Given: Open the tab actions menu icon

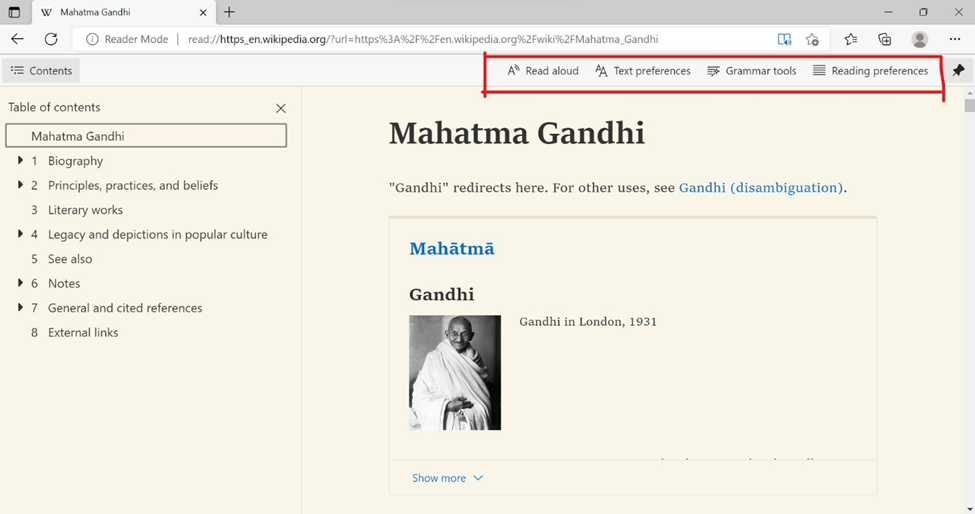Looking at the screenshot, I should pyautogui.click(x=14, y=12).
